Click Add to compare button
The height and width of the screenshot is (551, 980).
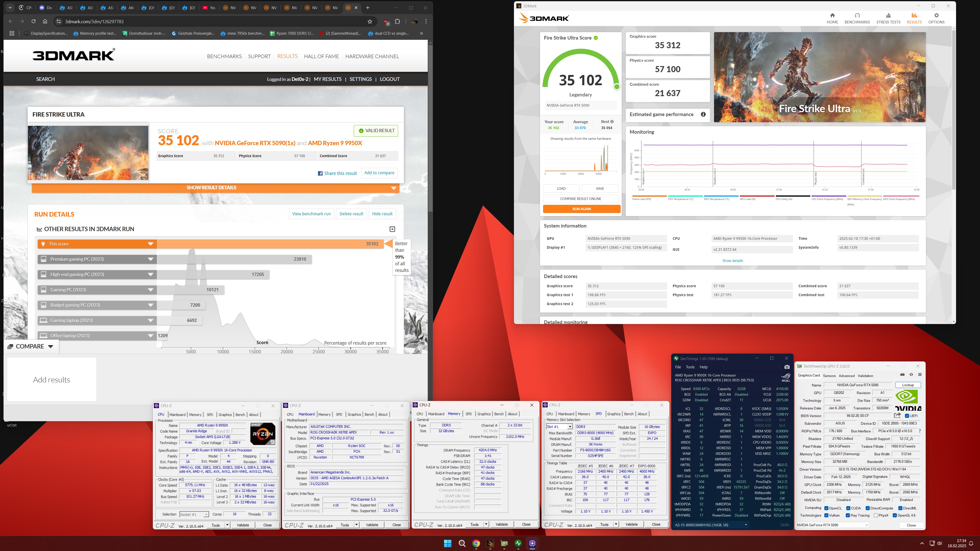(x=379, y=173)
